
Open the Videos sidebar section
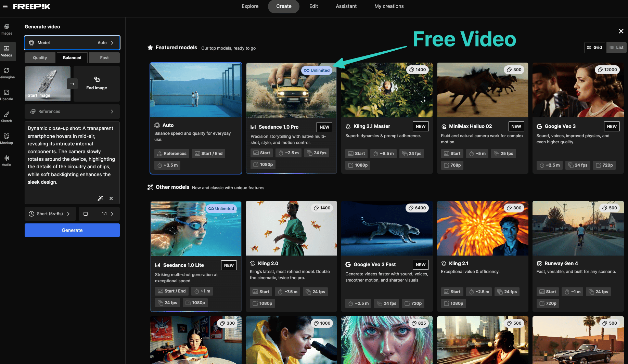click(x=7, y=51)
